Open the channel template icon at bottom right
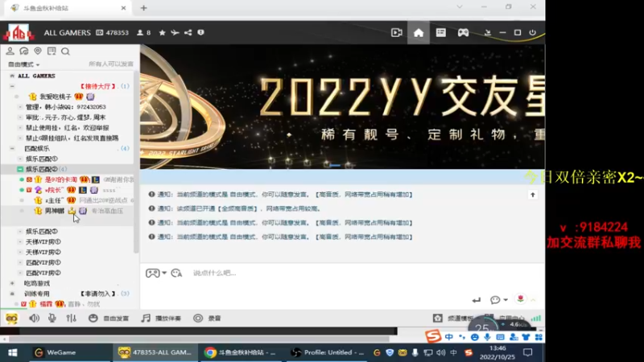The image size is (644, 362). tap(438, 318)
